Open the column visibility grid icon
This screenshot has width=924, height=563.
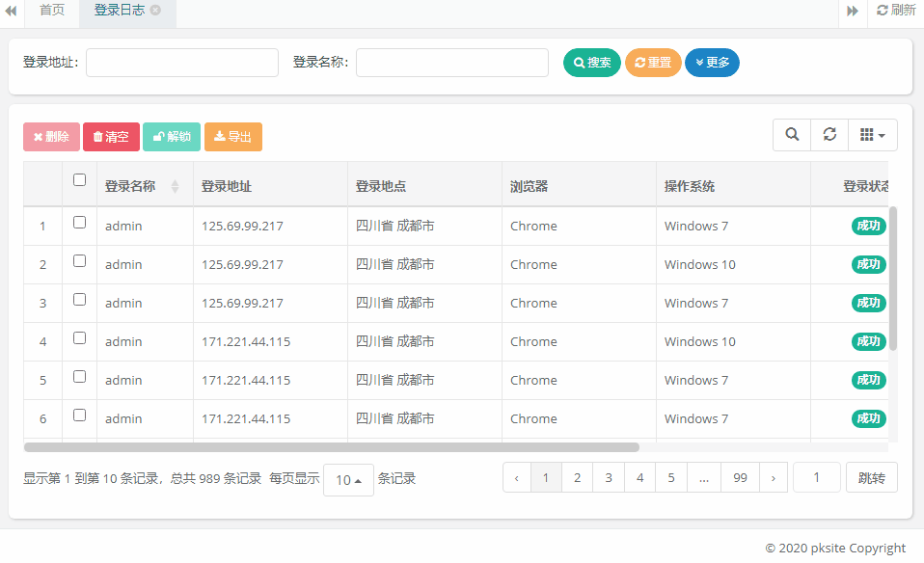tap(871, 134)
